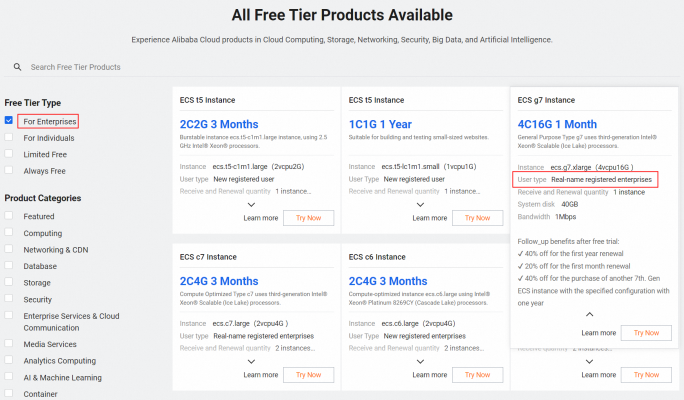Enable the Computing category checkbox
The height and width of the screenshot is (400, 684).
click(9, 232)
